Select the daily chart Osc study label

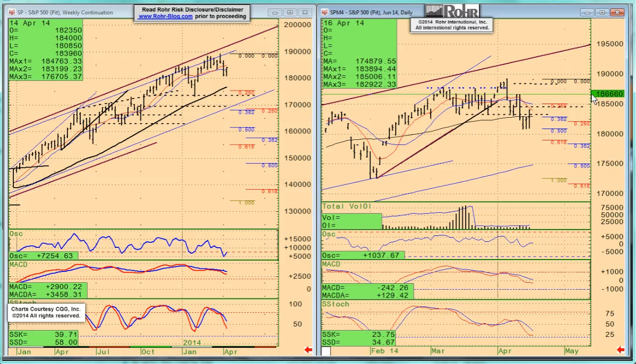(329, 234)
